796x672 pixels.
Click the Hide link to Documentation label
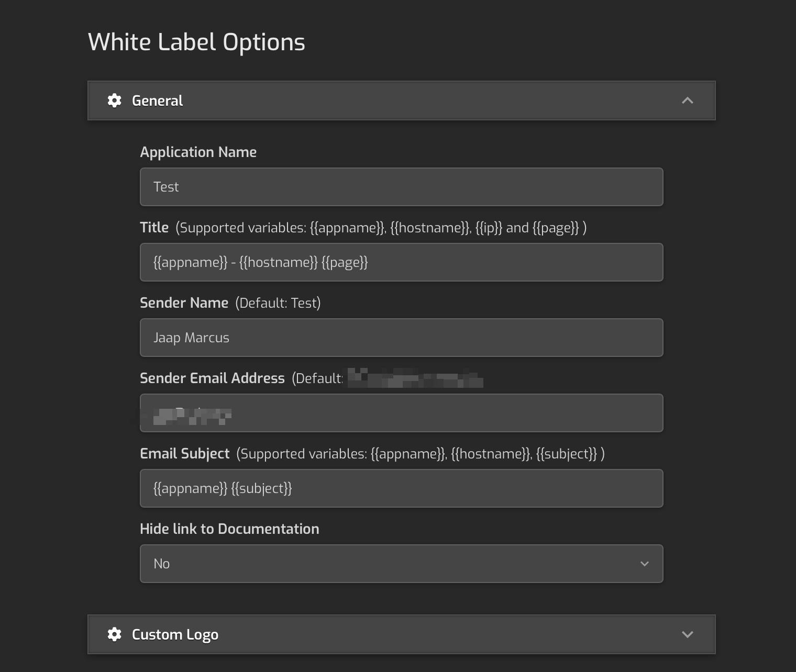tap(229, 529)
